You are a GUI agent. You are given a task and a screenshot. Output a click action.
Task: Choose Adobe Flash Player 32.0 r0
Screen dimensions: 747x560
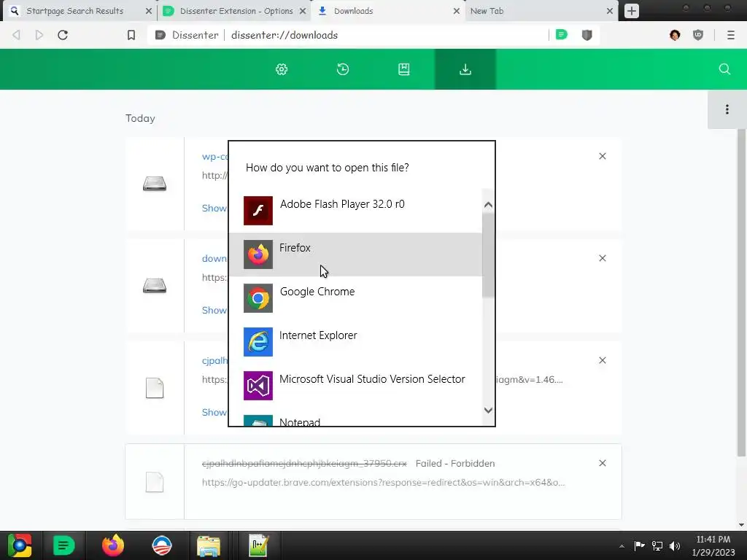355,211
